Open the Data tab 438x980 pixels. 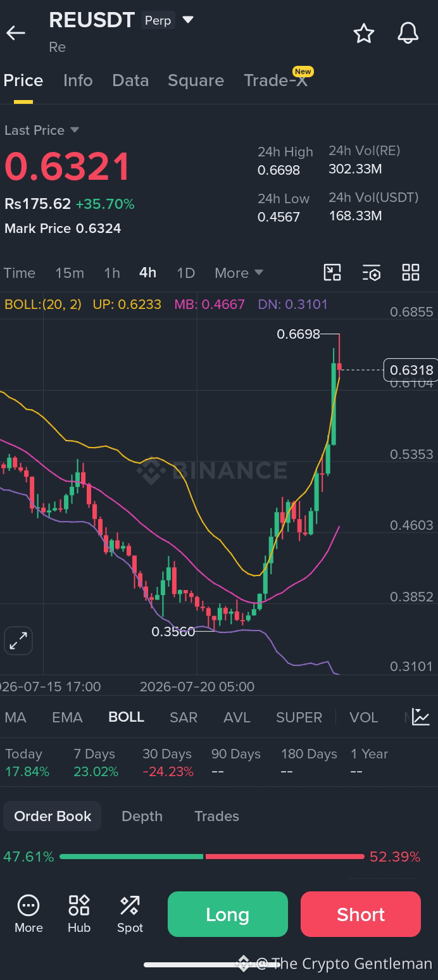coord(130,80)
